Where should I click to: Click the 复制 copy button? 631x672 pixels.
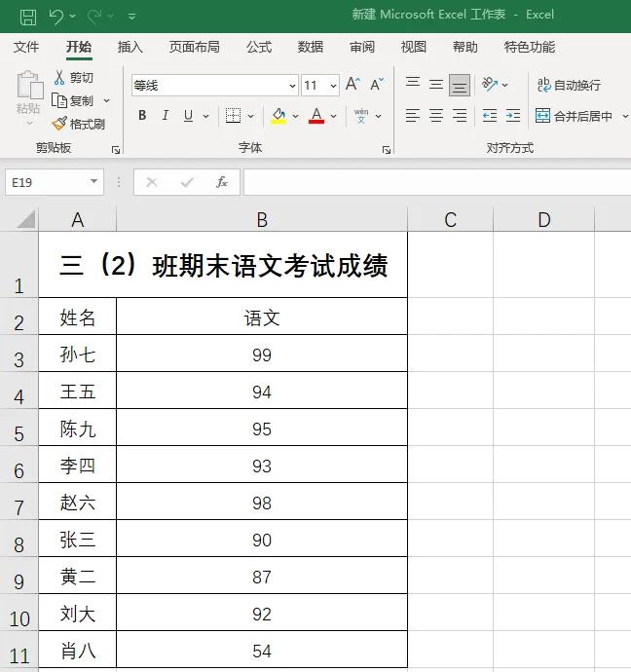tap(72, 100)
